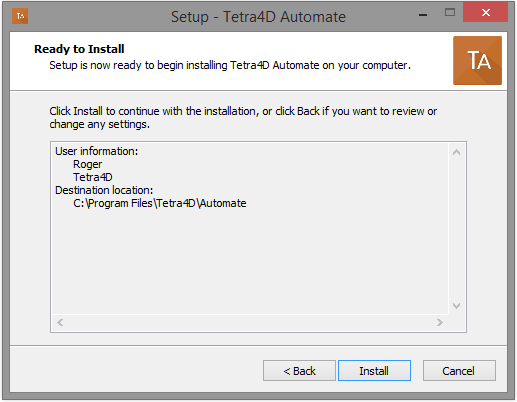517x402 pixels.
Task: Maximize the Setup window
Action: (450, 13)
